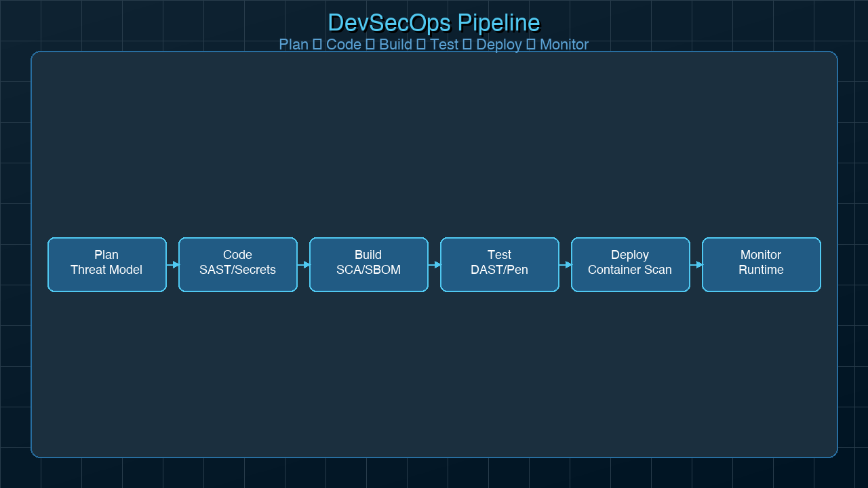868x488 pixels.
Task: Select the Plan Threat Model node
Action: click(106, 264)
